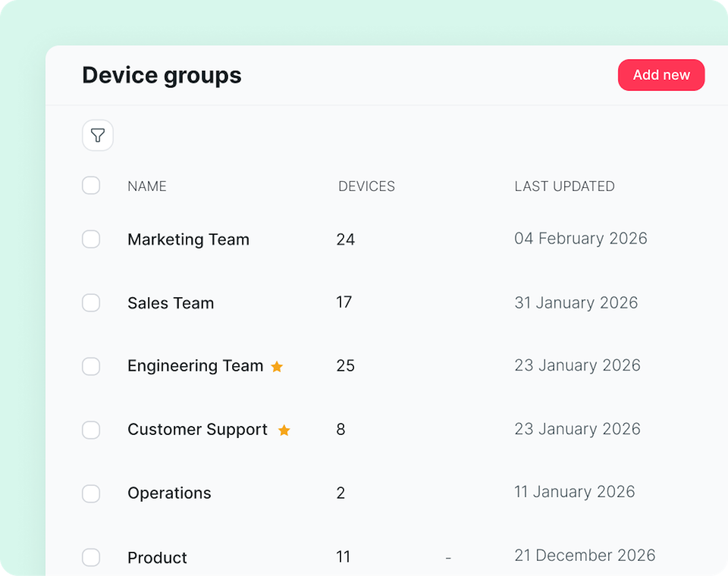
Task: Tick the Engineering Team checkbox
Action: 91,366
